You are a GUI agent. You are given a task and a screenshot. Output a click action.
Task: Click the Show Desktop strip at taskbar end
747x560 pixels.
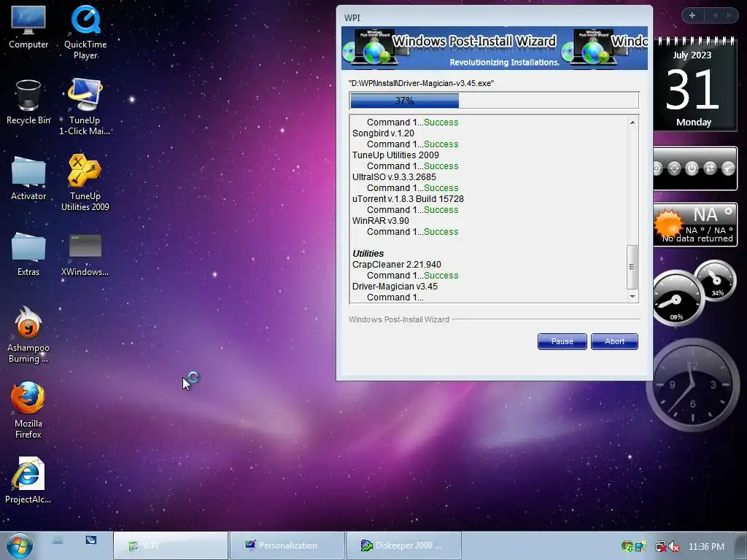[741, 545]
